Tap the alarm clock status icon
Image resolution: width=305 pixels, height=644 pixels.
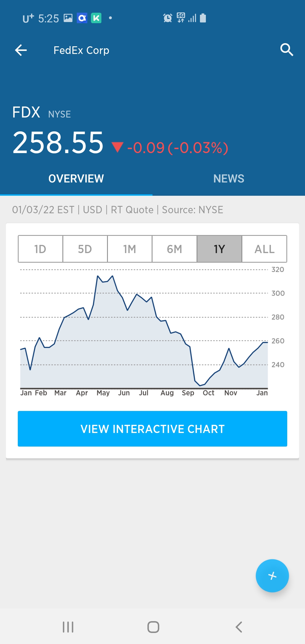click(168, 18)
